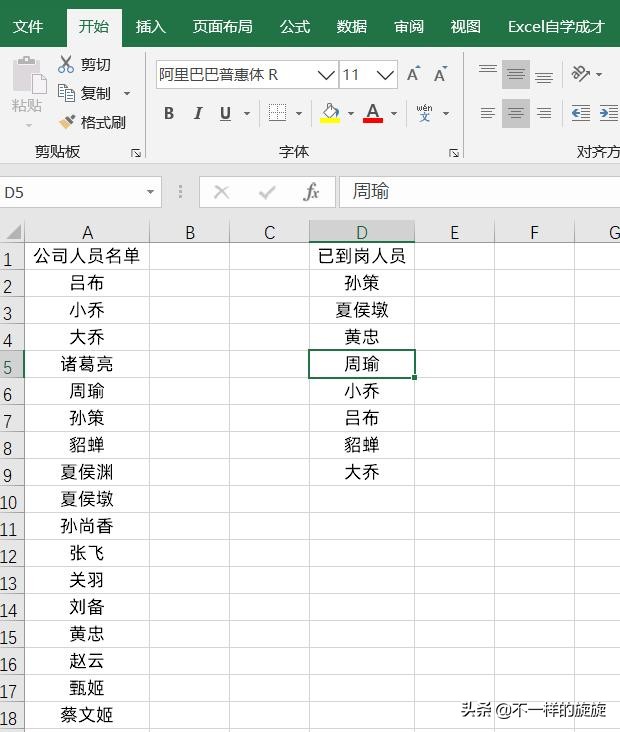Open the Clipboard pane launcher
620x732 pixels.
coord(136,153)
